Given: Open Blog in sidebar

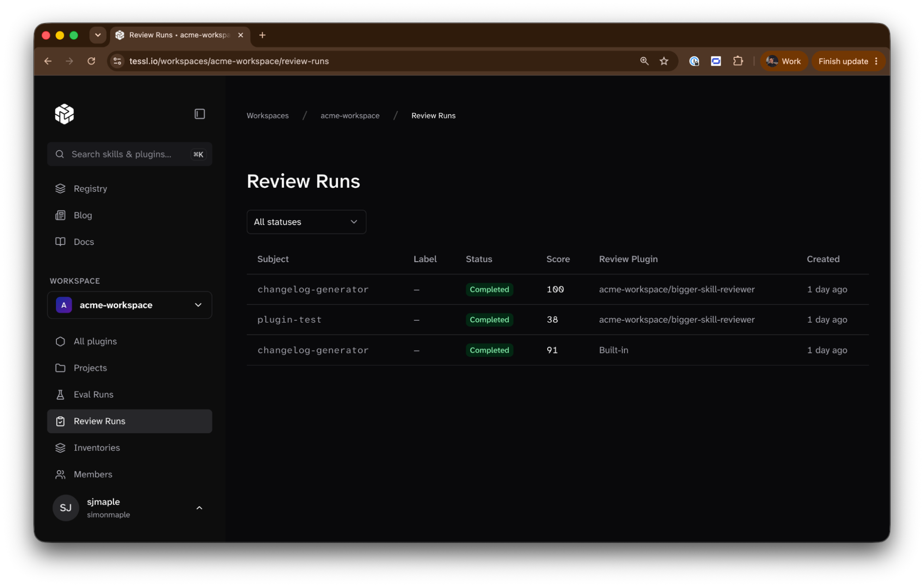Looking at the screenshot, I should [129, 215].
